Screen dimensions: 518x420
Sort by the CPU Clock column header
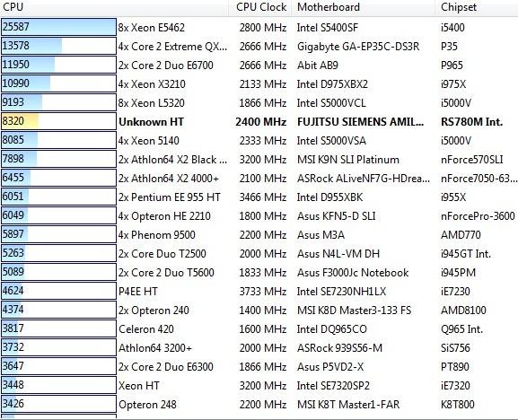pos(260,7)
